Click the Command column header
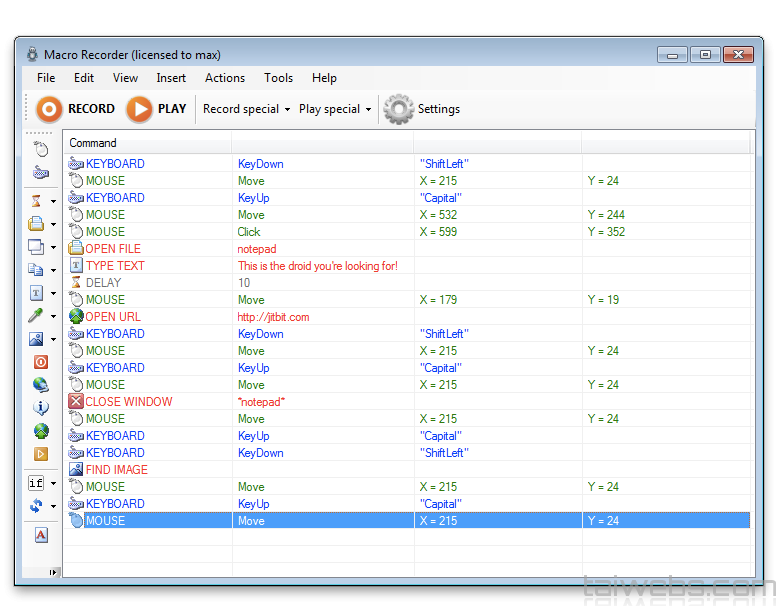 point(93,143)
